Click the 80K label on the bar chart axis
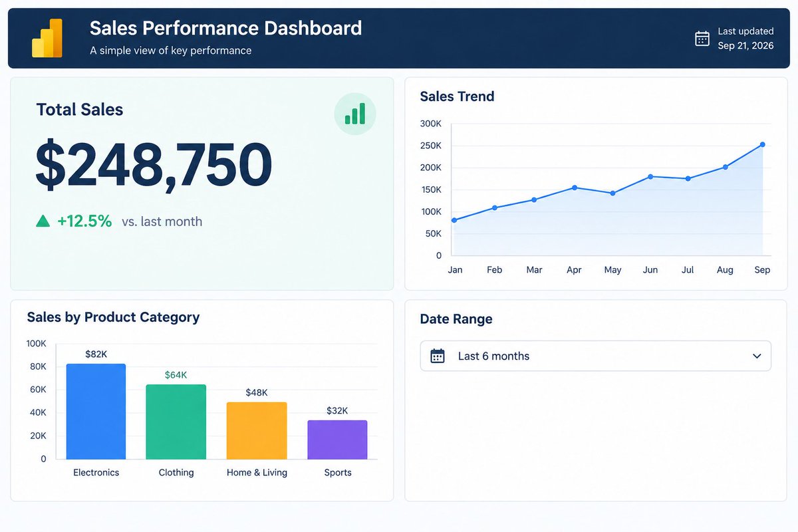The height and width of the screenshot is (532, 798). click(x=39, y=366)
